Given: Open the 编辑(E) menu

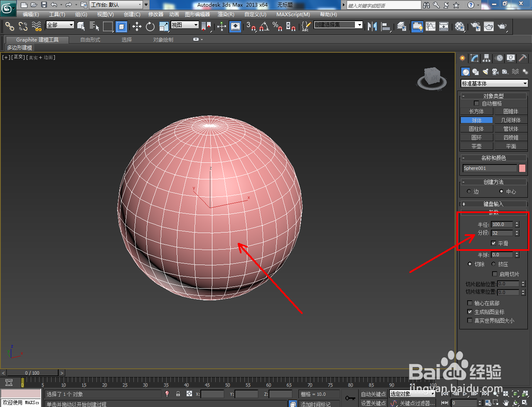Looking at the screenshot, I should click(x=31, y=14).
